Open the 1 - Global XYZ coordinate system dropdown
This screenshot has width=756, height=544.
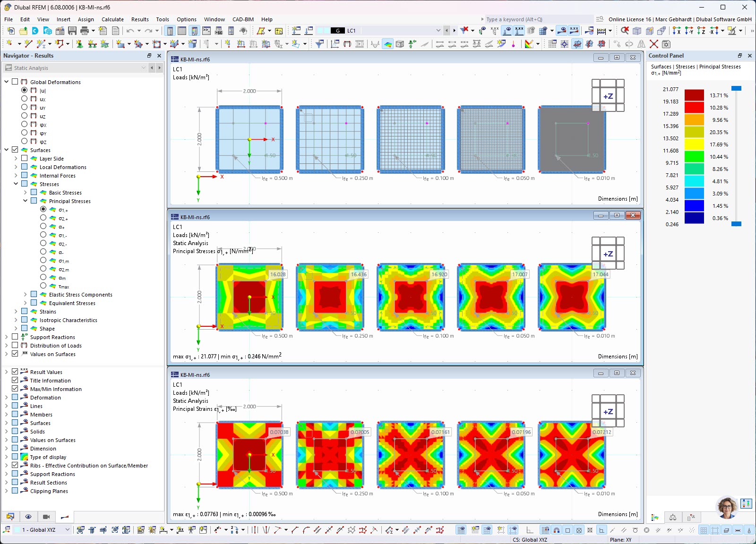(67, 530)
